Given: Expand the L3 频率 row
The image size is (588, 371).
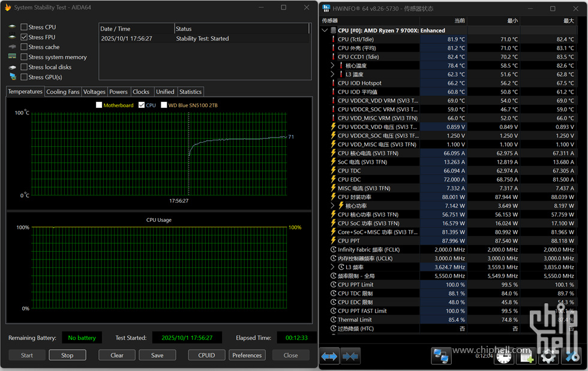Looking at the screenshot, I should pyautogui.click(x=332, y=267).
